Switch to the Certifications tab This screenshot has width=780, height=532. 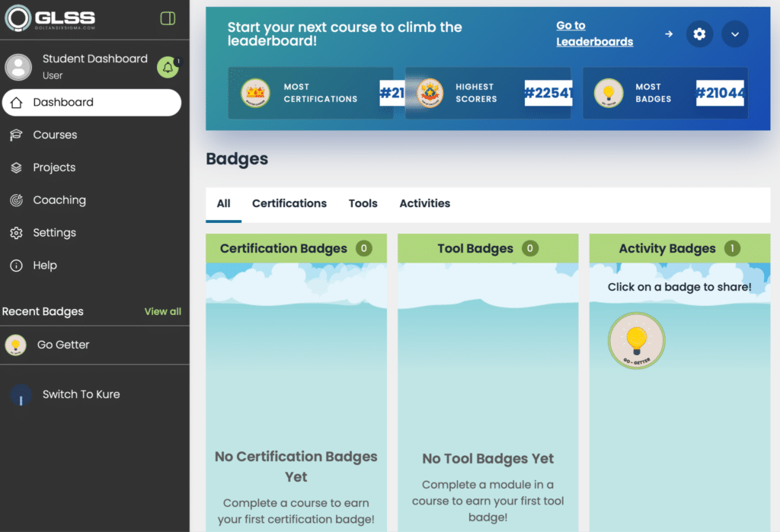(289, 204)
